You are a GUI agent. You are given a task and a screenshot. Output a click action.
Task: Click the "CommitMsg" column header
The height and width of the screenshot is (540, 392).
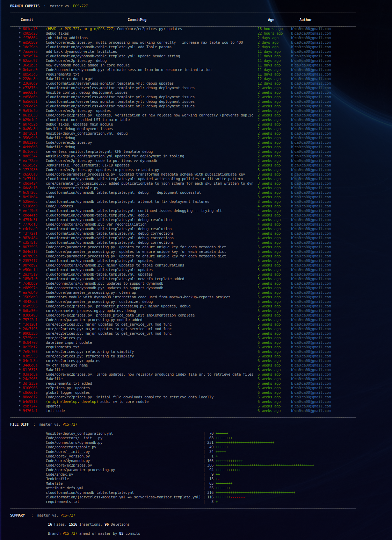[x=137, y=20]
